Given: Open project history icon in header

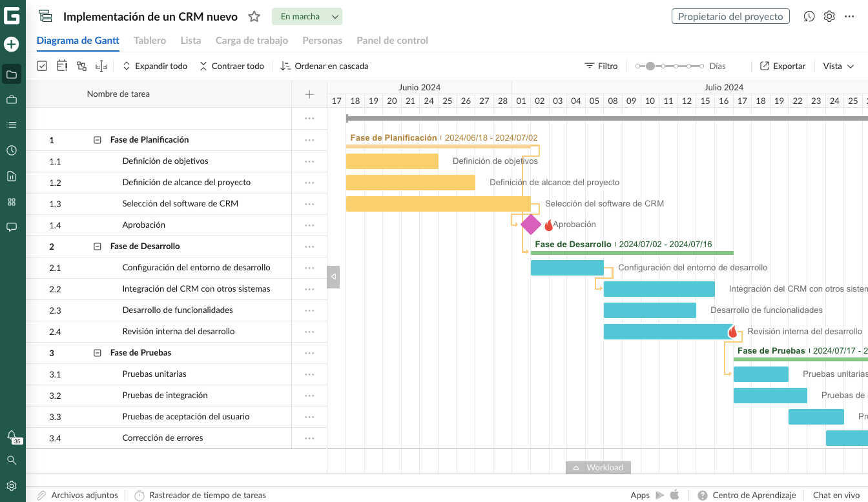Looking at the screenshot, I should tap(809, 17).
